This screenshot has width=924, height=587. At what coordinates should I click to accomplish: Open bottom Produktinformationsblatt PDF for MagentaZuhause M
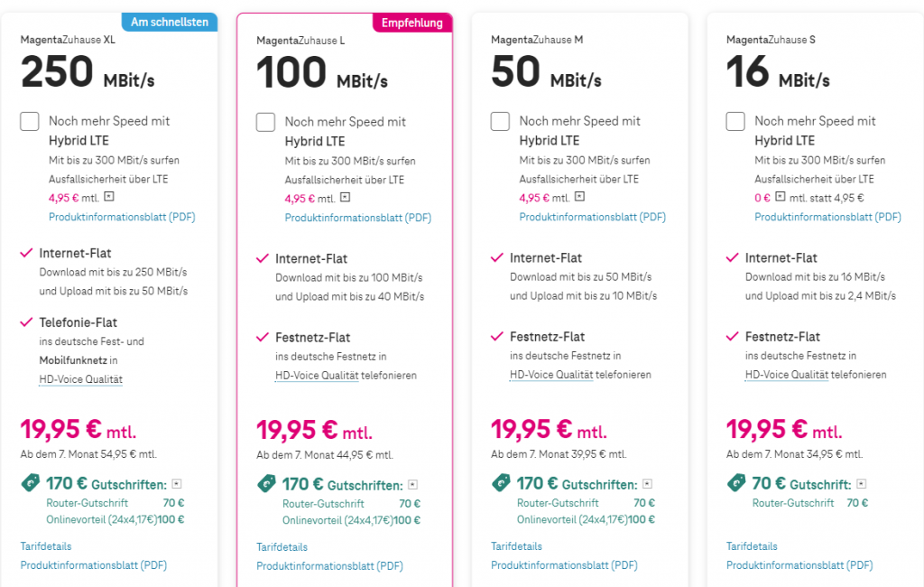pyautogui.click(x=564, y=565)
